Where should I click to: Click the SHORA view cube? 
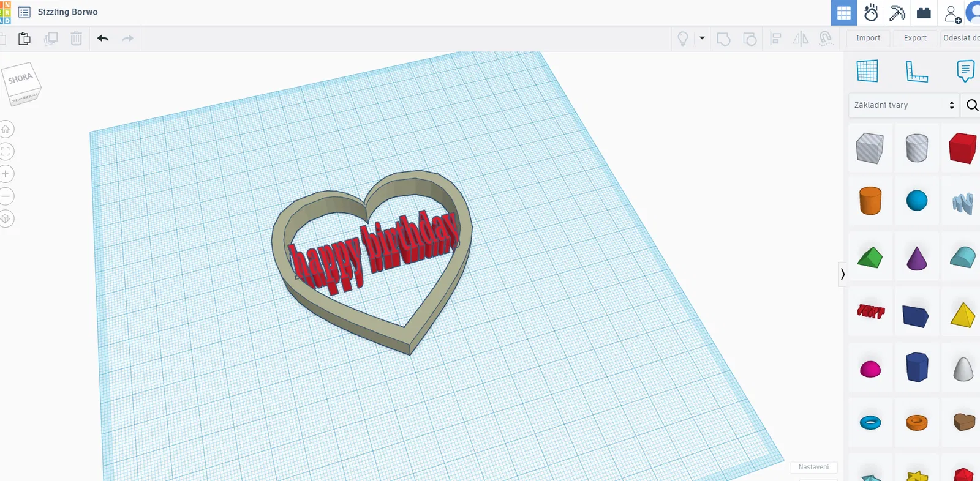pyautogui.click(x=22, y=84)
